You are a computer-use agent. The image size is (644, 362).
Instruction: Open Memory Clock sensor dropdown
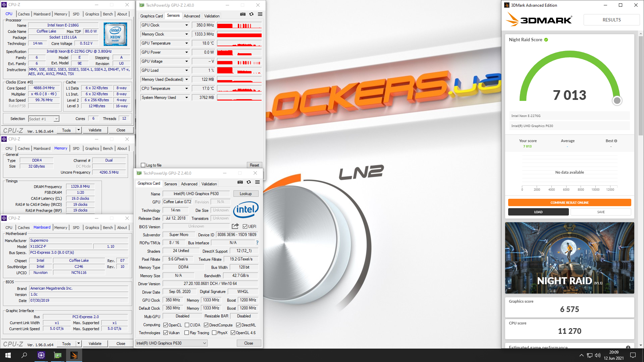click(186, 34)
